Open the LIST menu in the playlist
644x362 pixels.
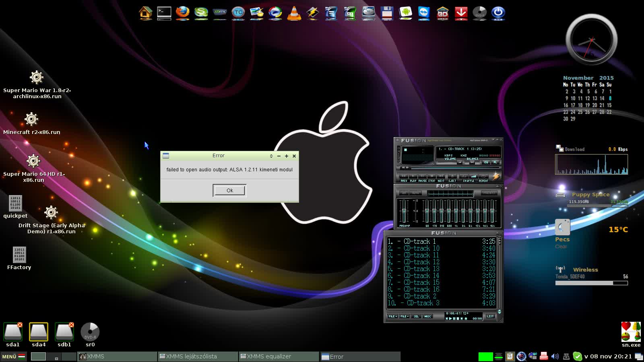(490, 316)
